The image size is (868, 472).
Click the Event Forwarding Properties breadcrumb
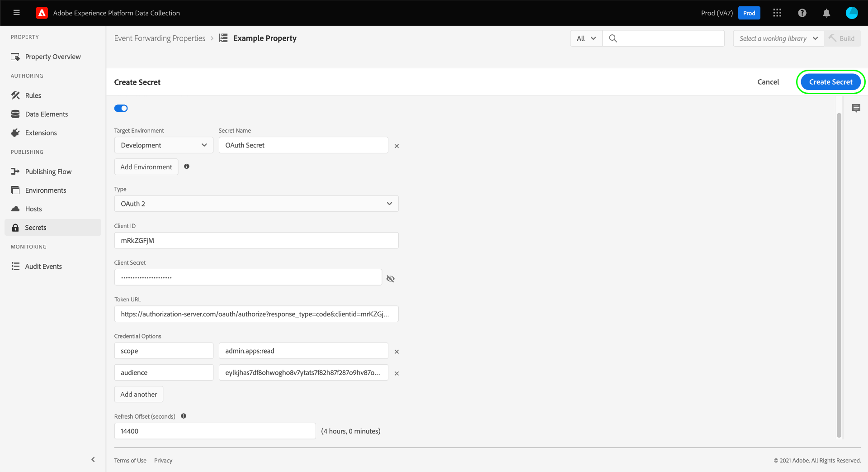point(160,38)
